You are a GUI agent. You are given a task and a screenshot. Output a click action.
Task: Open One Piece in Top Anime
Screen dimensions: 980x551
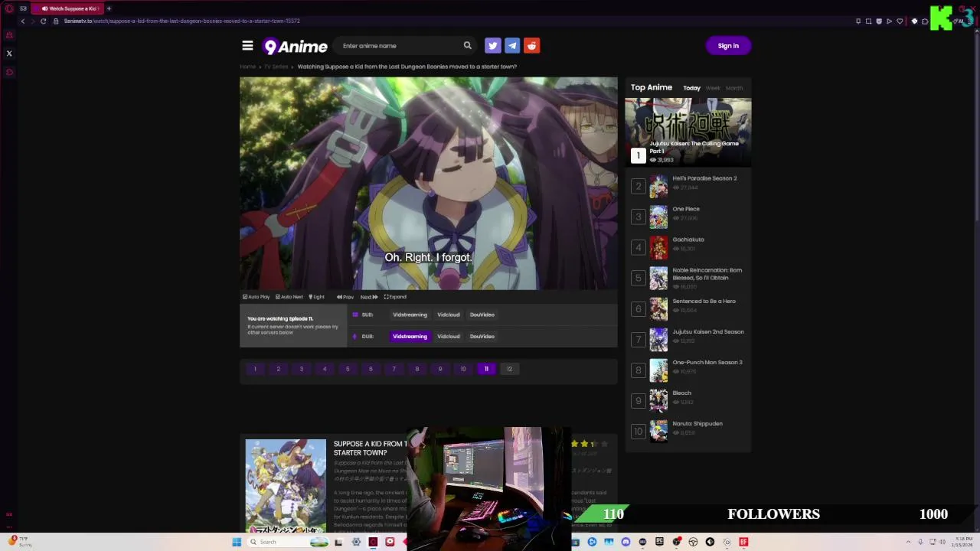click(x=686, y=209)
